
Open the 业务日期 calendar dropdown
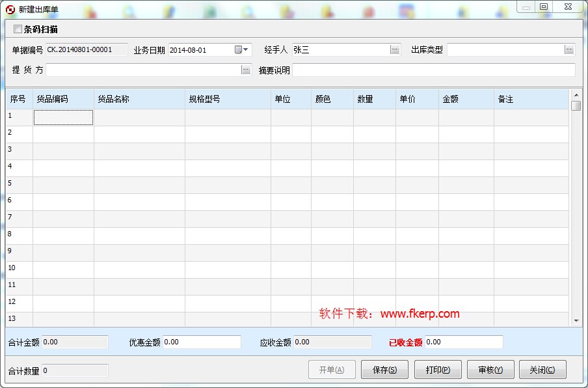point(241,49)
